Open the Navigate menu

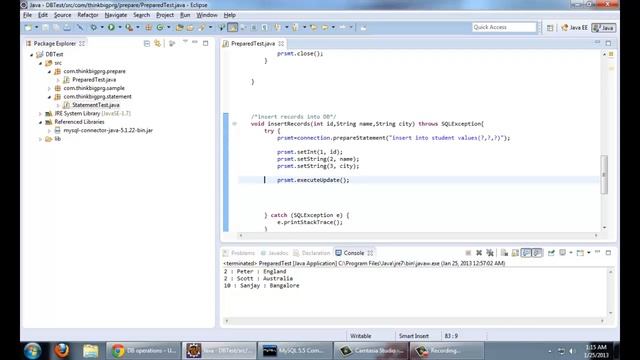click(x=116, y=15)
